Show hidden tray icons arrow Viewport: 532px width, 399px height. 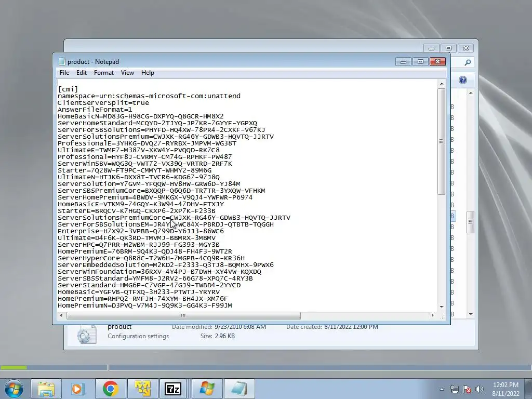click(442, 389)
